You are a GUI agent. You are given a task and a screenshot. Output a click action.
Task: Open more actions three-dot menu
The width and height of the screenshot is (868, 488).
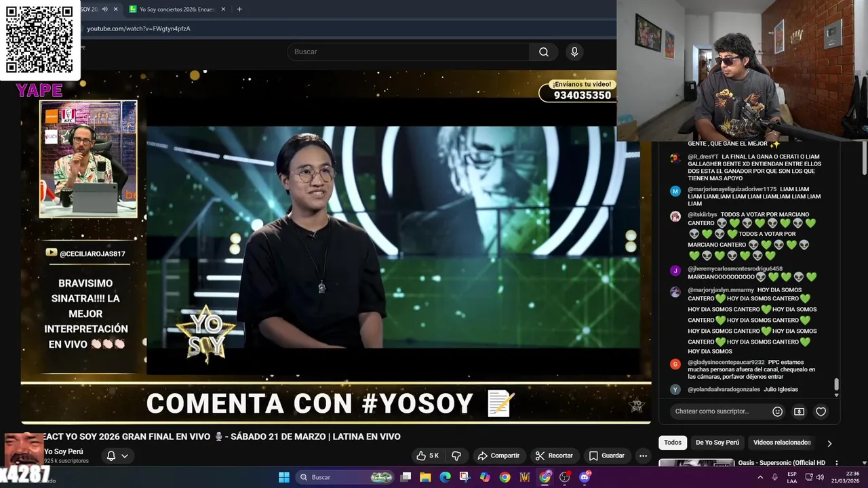click(643, 455)
